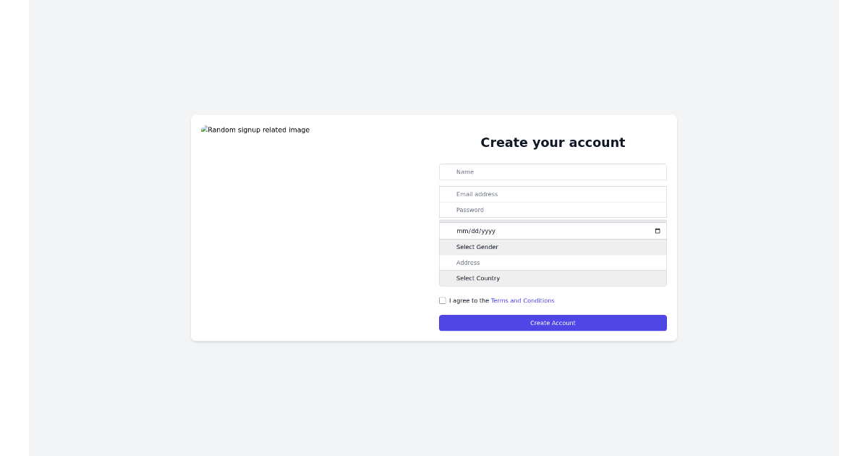Click the grey Select Gender row
The image size is (868, 456).
pyautogui.click(x=553, y=247)
